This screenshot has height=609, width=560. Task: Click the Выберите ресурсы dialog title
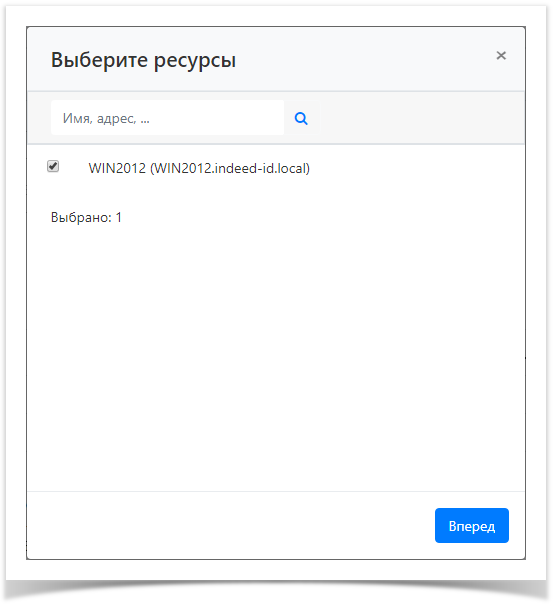click(x=143, y=60)
